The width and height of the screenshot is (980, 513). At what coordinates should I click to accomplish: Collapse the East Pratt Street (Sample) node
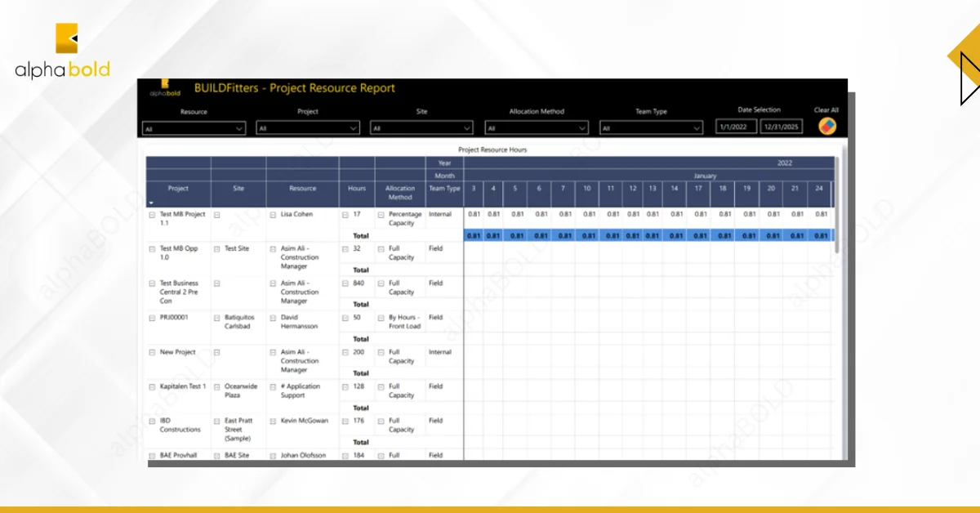[x=217, y=422]
